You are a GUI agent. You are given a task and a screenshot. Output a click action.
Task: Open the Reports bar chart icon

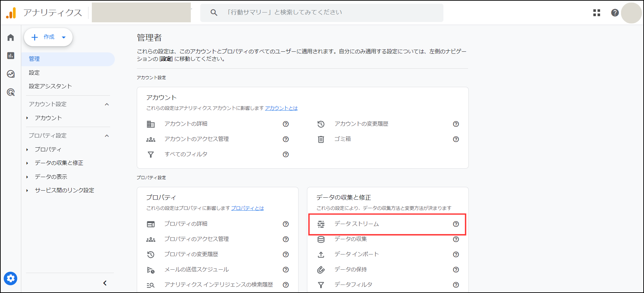click(10, 55)
